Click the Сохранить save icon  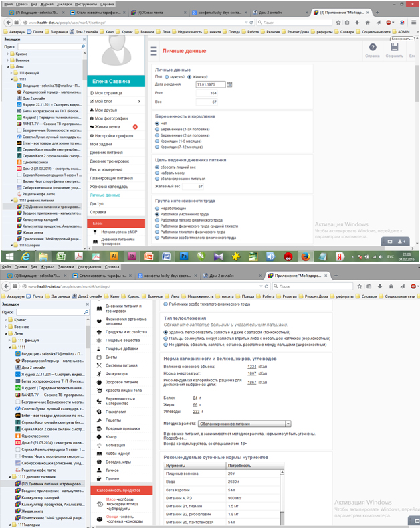[x=394, y=48]
